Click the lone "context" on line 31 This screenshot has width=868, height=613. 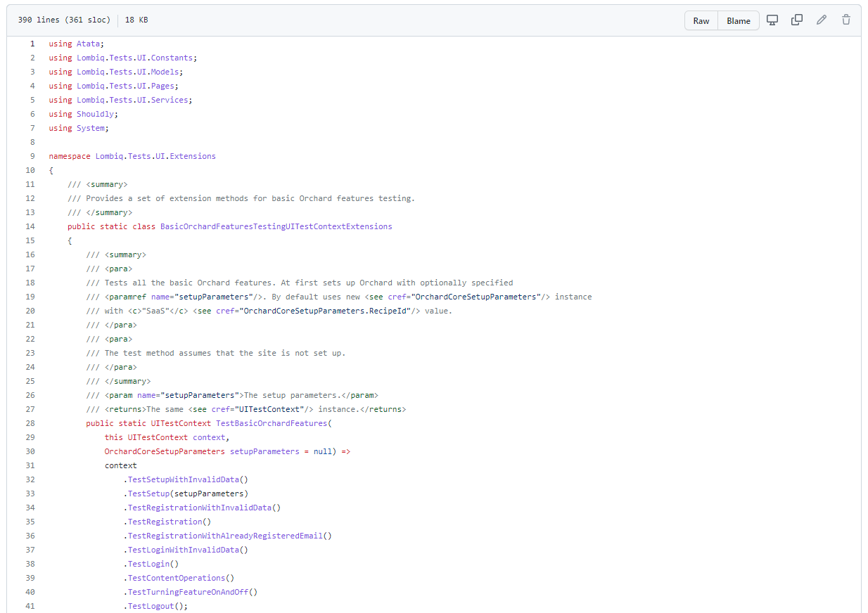click(x=121, y=465)
